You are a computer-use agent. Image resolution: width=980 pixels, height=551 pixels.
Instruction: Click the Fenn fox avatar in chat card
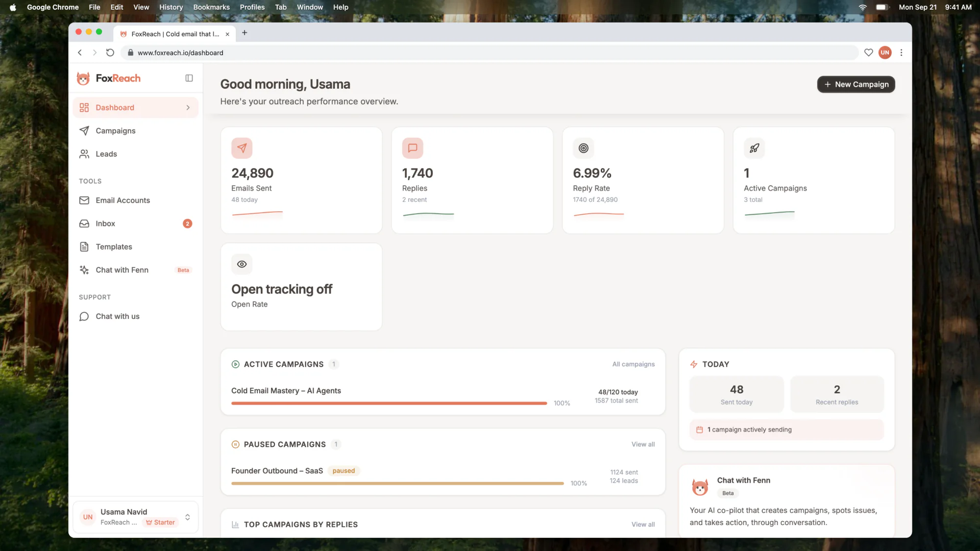(700, 487)
